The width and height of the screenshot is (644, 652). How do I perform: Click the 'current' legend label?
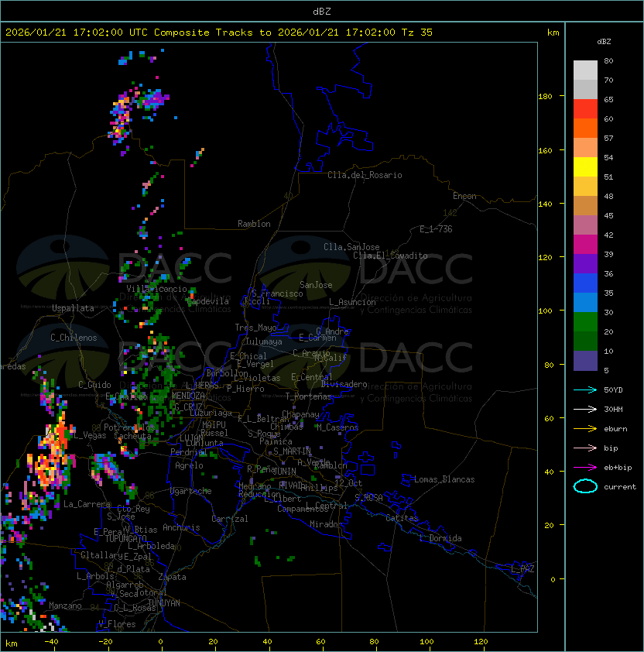pyautogui.click(x=620, y=487)
